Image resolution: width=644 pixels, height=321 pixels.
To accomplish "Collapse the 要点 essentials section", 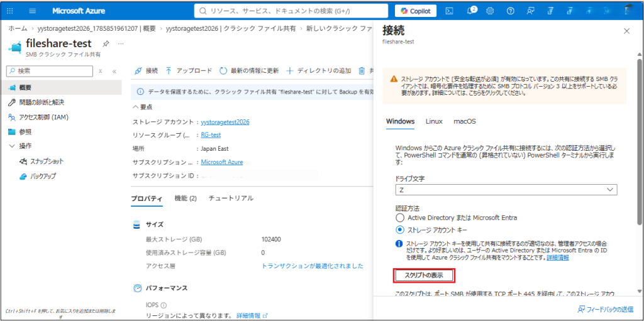I will [x=143, y=107].
